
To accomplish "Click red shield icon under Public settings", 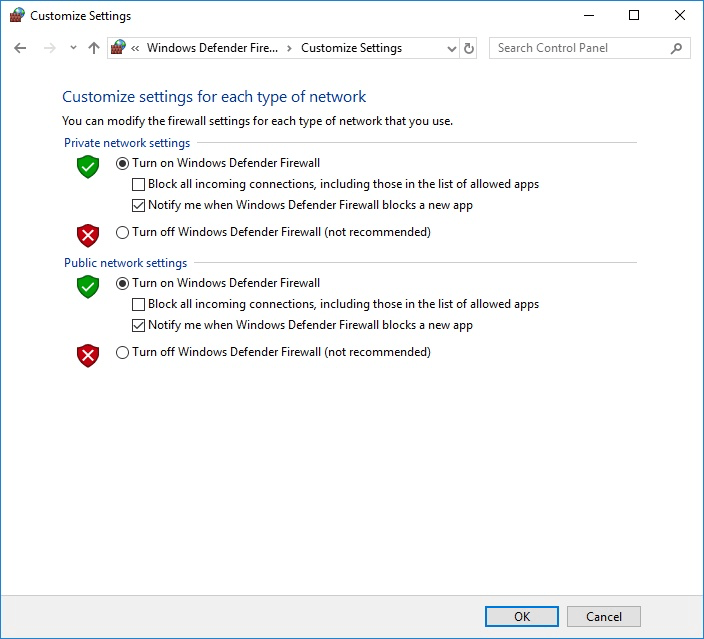I will (x=88, y=356).
